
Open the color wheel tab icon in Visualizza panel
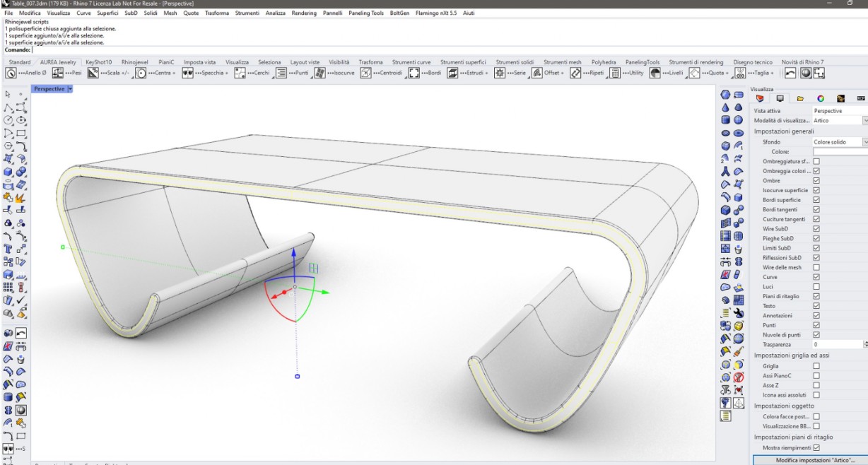(x=821, y=99)
